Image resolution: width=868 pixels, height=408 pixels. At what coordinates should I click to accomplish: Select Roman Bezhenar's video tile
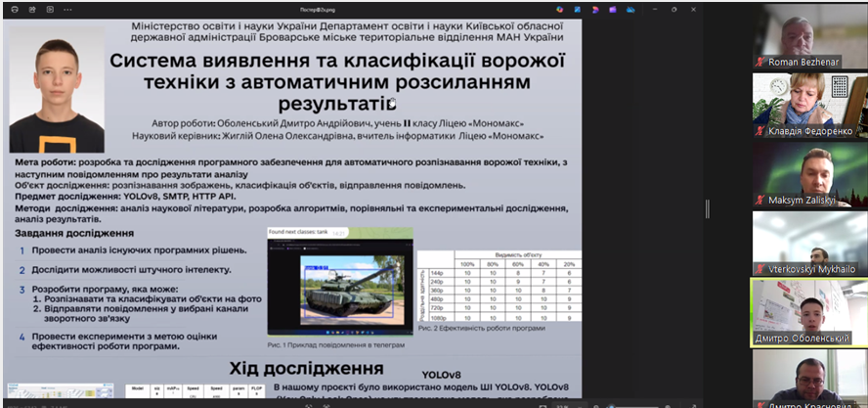click(x=810, y=36)
